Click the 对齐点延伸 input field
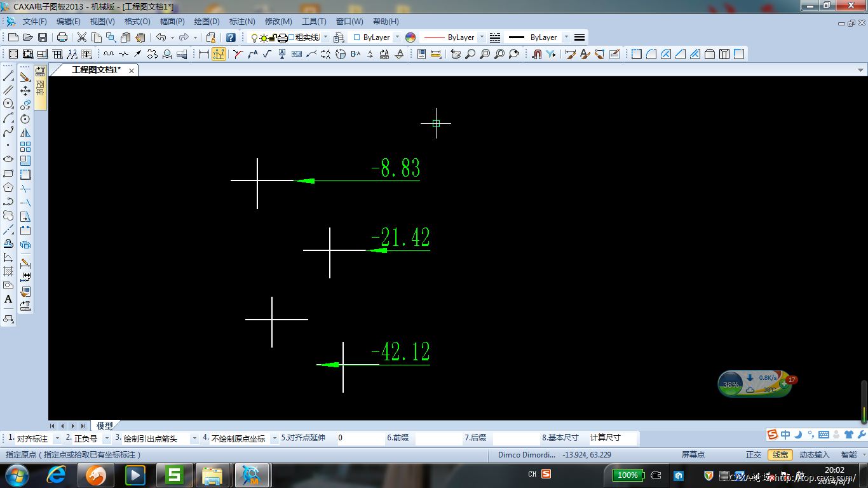The image size is (868, 488). pyautogui.click(x=359, y=438)
